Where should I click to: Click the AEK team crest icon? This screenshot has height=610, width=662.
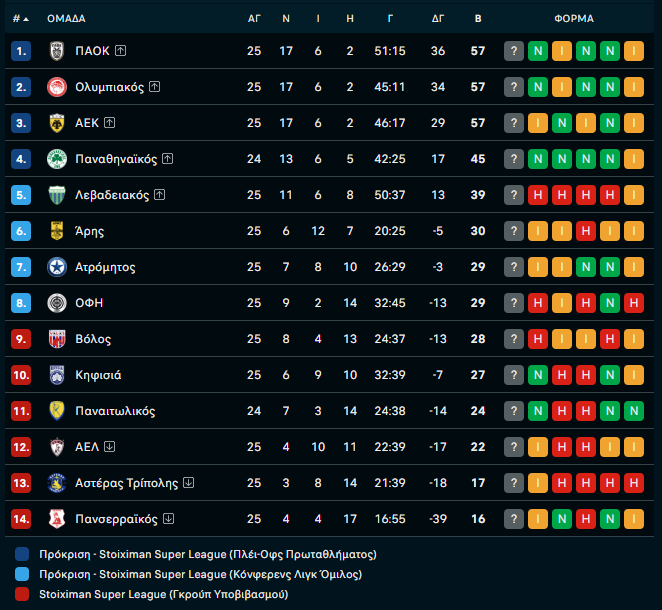[x=56, y=123]
